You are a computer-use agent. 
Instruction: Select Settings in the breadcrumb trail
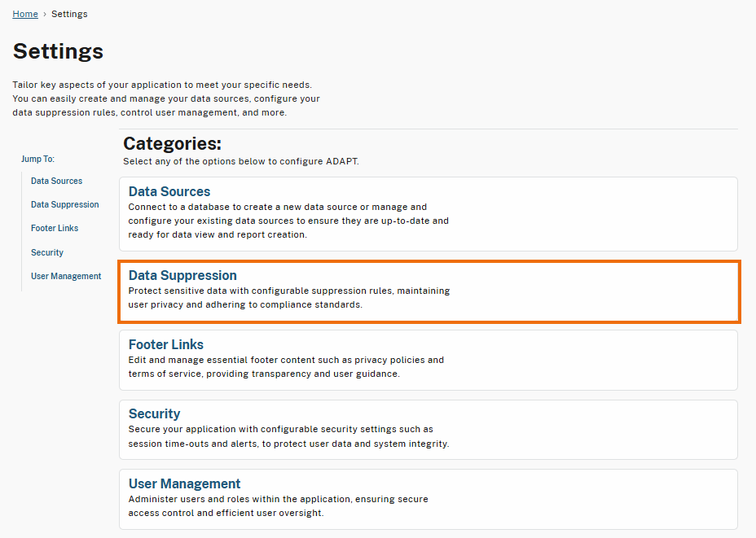[x=69, y=13]
